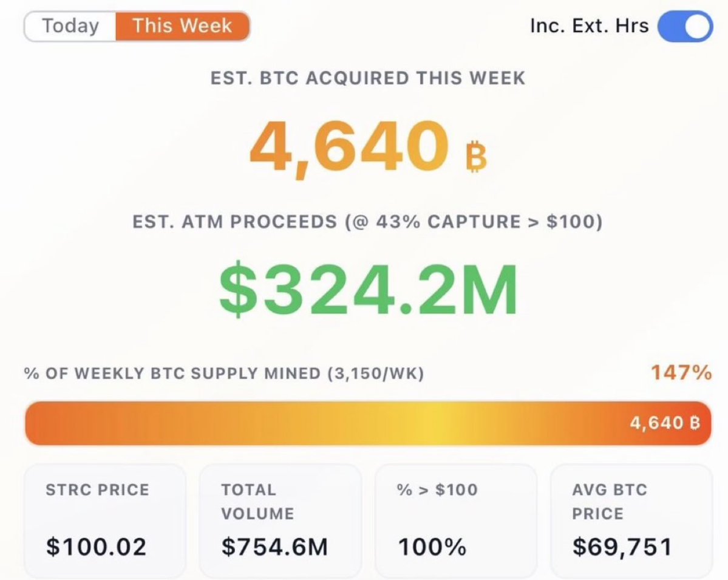This screenshot has height=580, width=728.
Task: Switch to the Today tab
Action: click(70, 27)
